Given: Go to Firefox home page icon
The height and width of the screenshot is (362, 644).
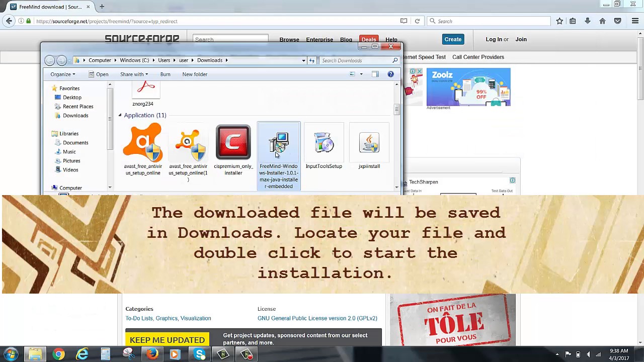Looking at the screenshot, I should (x=602, y=21).
